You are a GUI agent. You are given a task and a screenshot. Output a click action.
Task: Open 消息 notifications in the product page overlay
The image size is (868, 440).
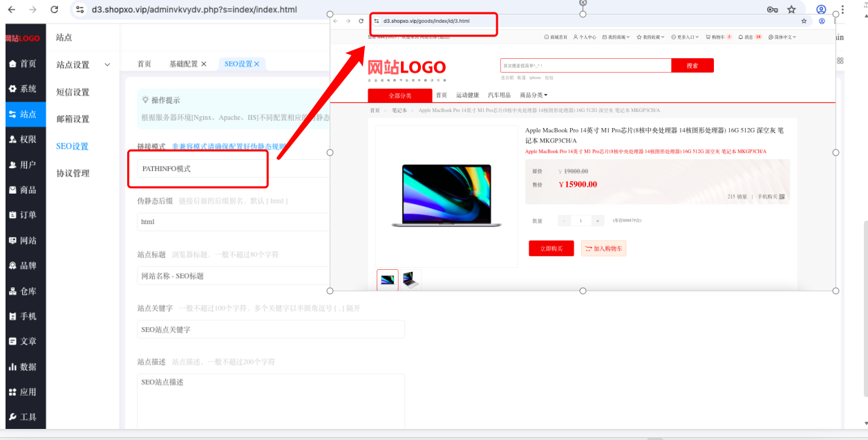tap(750, 37)
